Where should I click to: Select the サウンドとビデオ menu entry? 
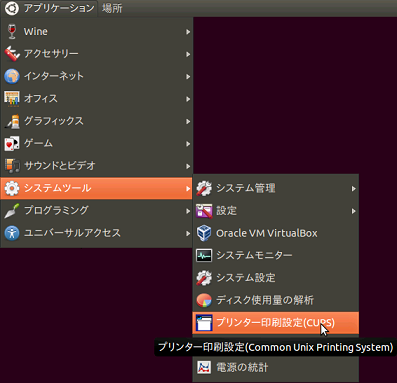[97, 166]
